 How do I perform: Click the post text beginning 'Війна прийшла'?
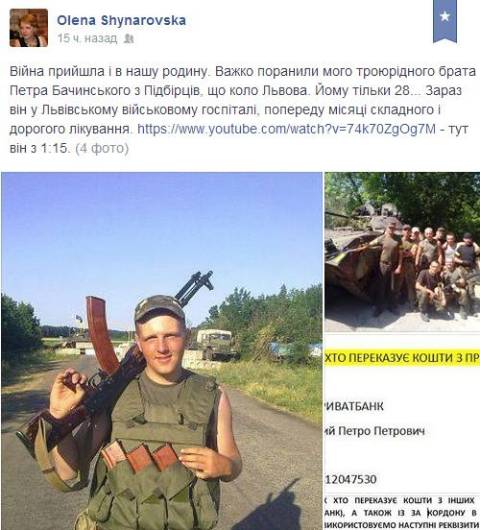[243, 110]
